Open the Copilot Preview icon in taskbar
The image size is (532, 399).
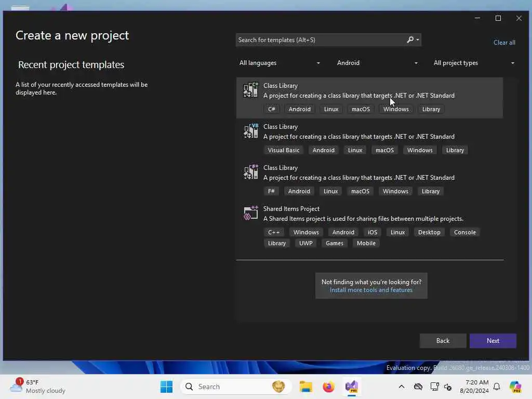(x=515, y=387)
